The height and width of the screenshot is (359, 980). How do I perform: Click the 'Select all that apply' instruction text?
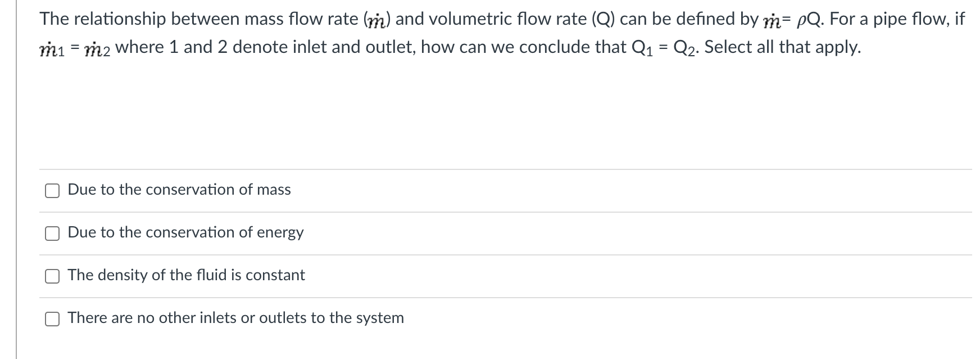(782, 47)
